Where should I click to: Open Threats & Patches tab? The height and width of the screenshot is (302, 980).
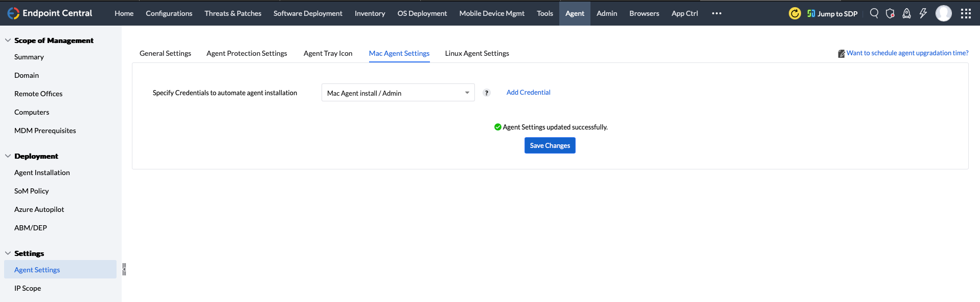233,13
